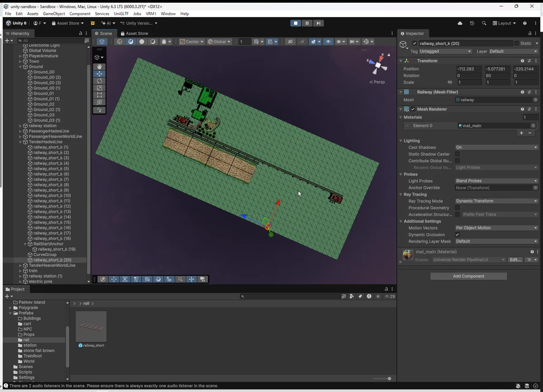Collapse the TenderHadesLine hierarchy node
The width and height of the screenshot is (543, 392).
[x=20, y=142]
